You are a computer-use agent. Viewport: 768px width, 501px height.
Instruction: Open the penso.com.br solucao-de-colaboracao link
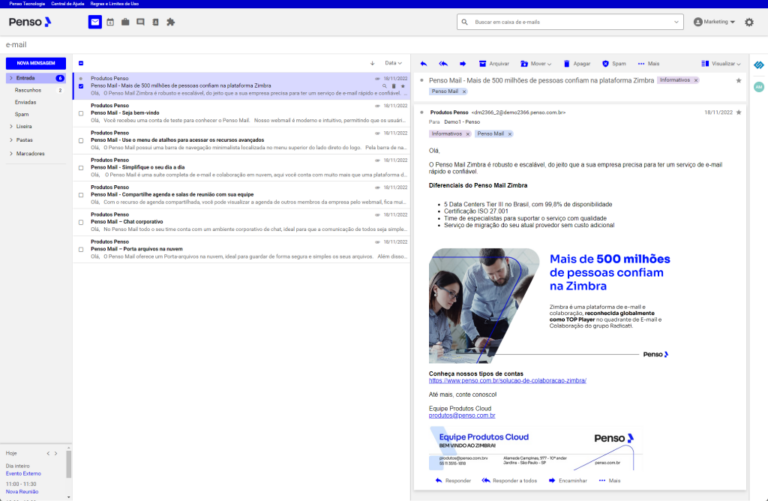pos(507,380)
